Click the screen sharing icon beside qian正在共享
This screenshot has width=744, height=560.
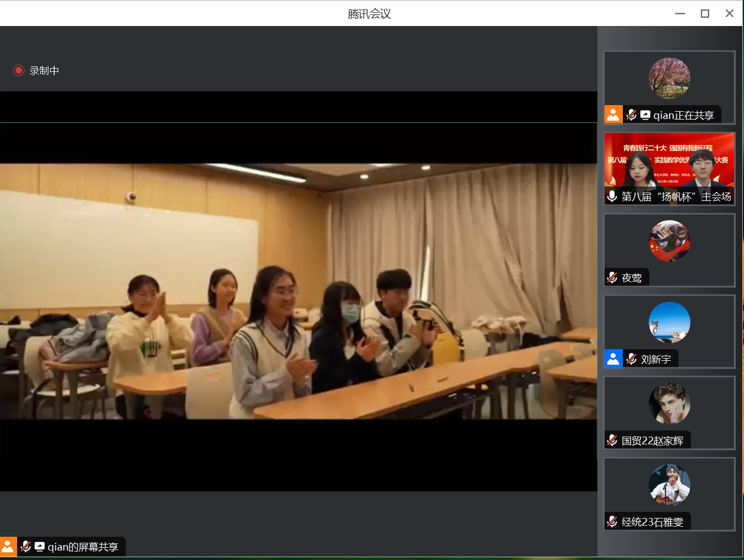point(646,115)
